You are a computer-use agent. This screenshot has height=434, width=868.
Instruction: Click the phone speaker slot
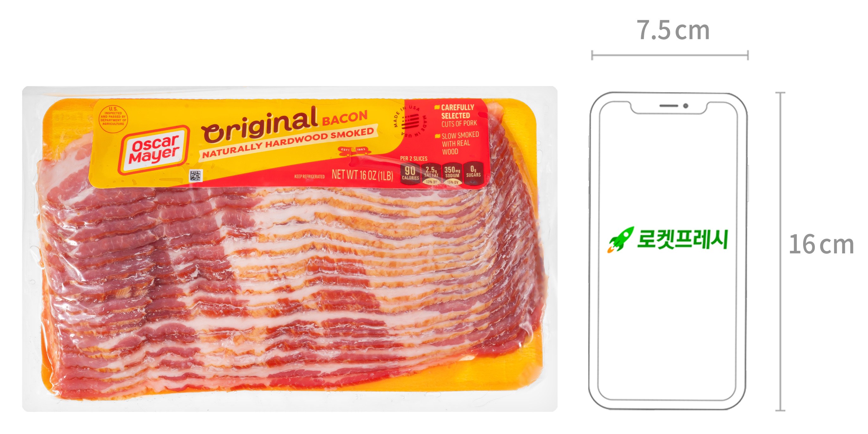[669, 106]
